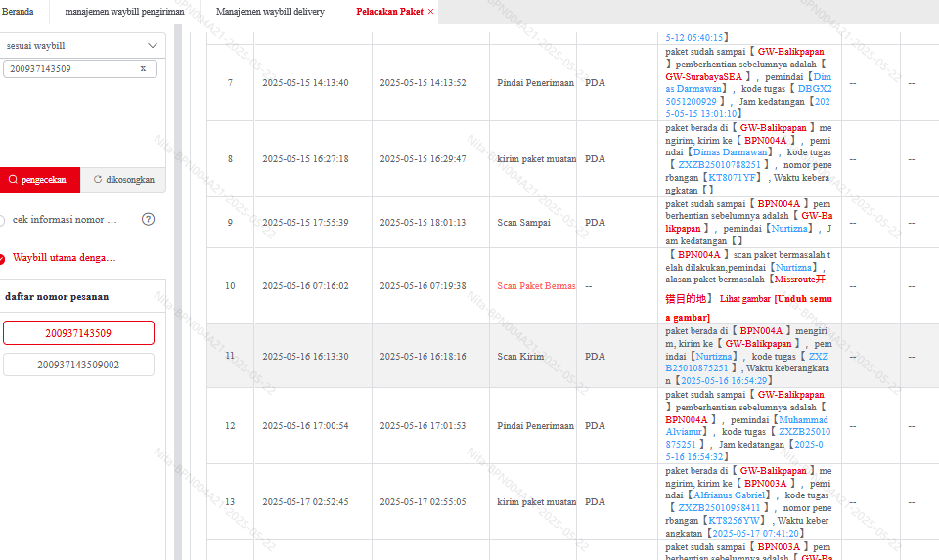Click timestamp 2025-05-17 02:55:05
This screenshot has width=939, height=560.
click(x=423, y=502)
